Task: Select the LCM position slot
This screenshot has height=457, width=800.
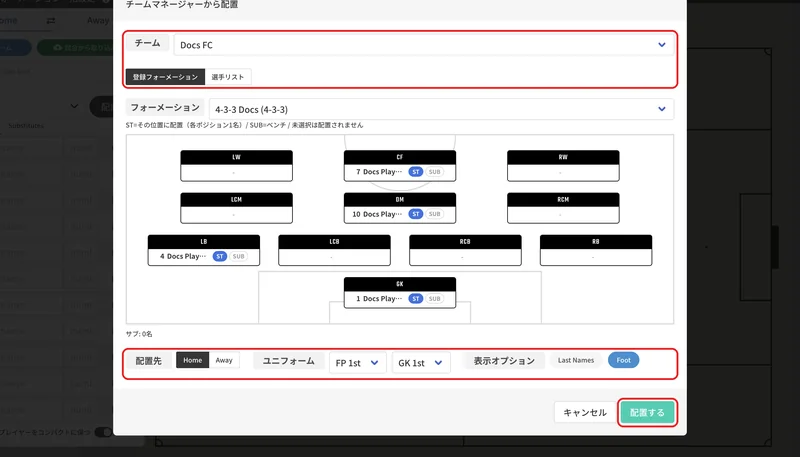Action: (x=237, y=208)
